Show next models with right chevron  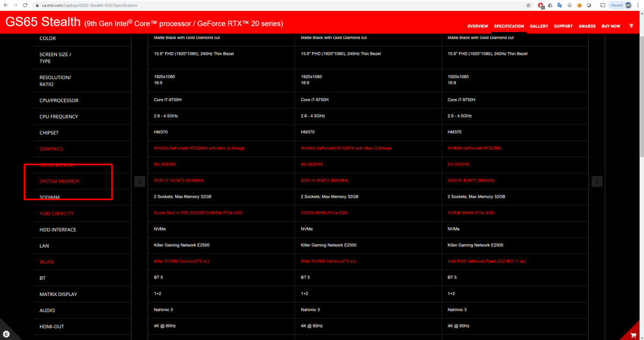pos(597,181)
